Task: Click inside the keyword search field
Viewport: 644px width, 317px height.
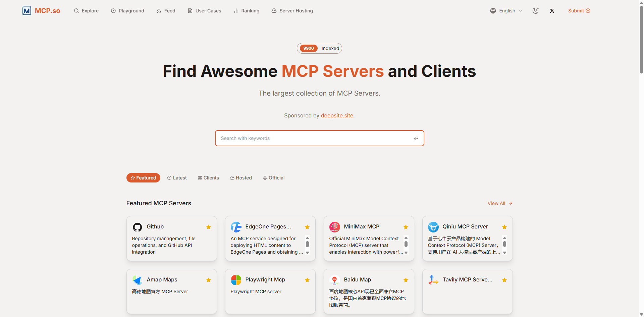Action: tap(319, 138)
